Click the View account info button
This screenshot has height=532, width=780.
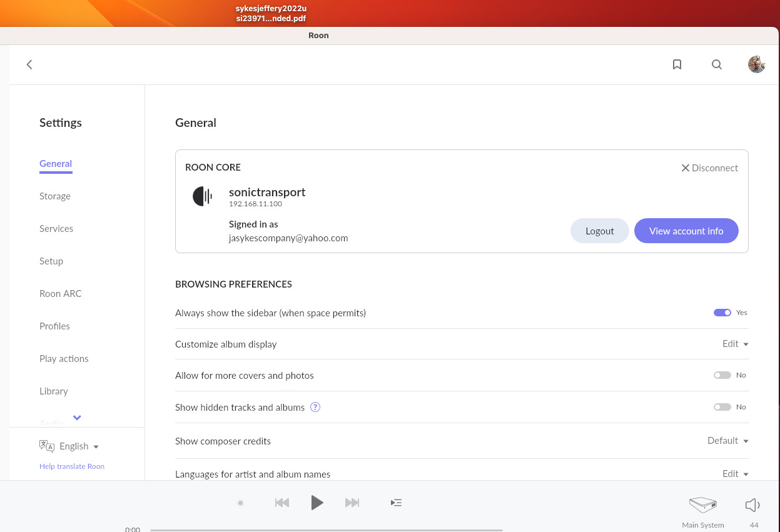point(686,231)
